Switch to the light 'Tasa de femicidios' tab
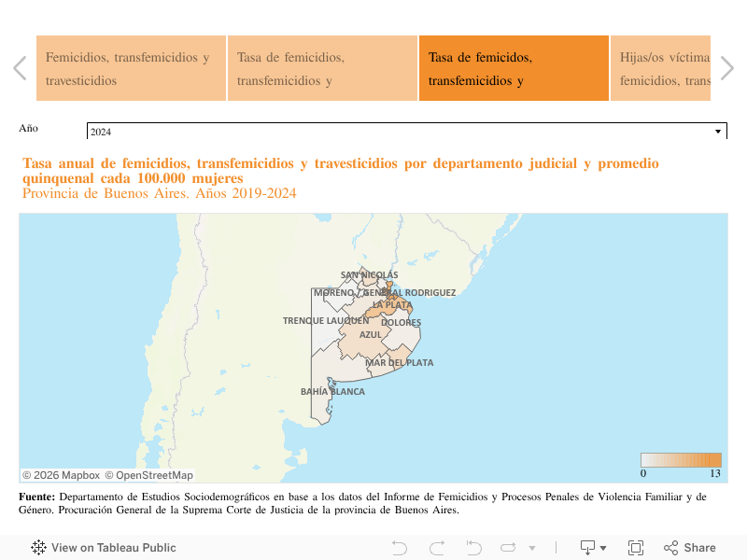Image resolution: width=747 pixels, height=560 pixels. (322, 68)
